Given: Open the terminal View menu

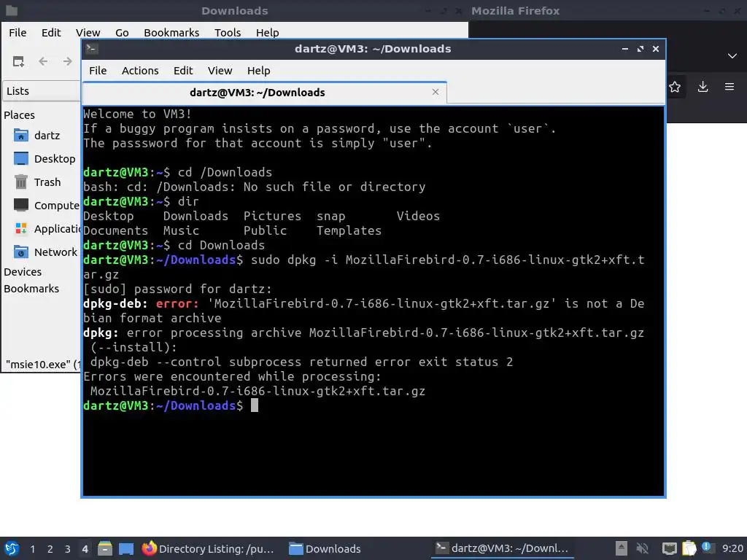Looking at the screenshot, I should (220, 71).
